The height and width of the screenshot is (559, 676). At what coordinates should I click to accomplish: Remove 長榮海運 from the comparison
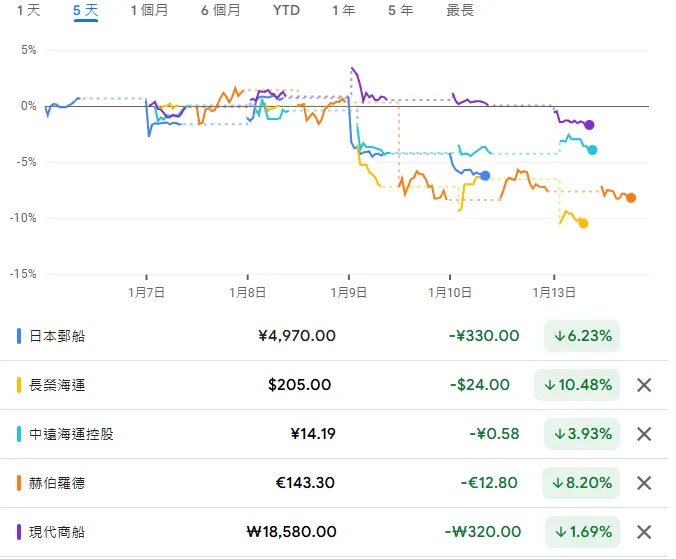coord(644,385)
